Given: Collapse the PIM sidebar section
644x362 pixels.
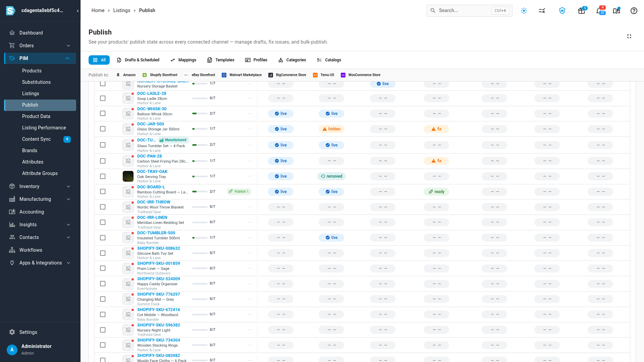Looking at the screenshot, I should 67,58.
